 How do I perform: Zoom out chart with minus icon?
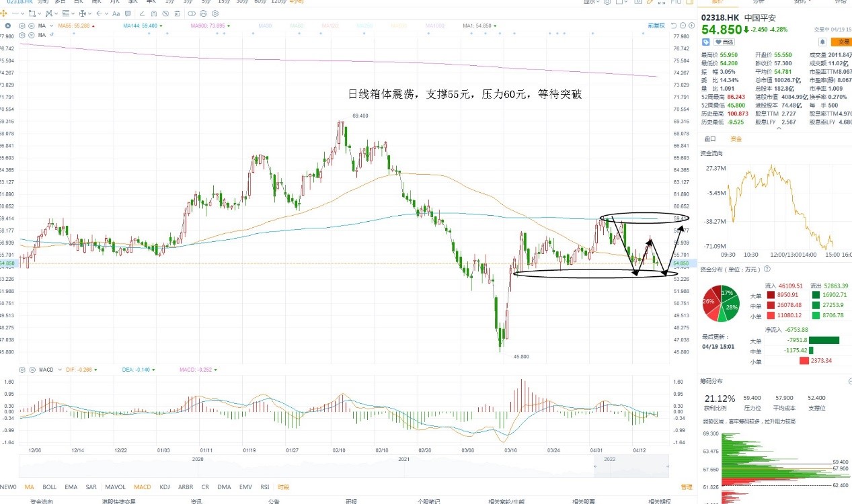click(683, 26)
